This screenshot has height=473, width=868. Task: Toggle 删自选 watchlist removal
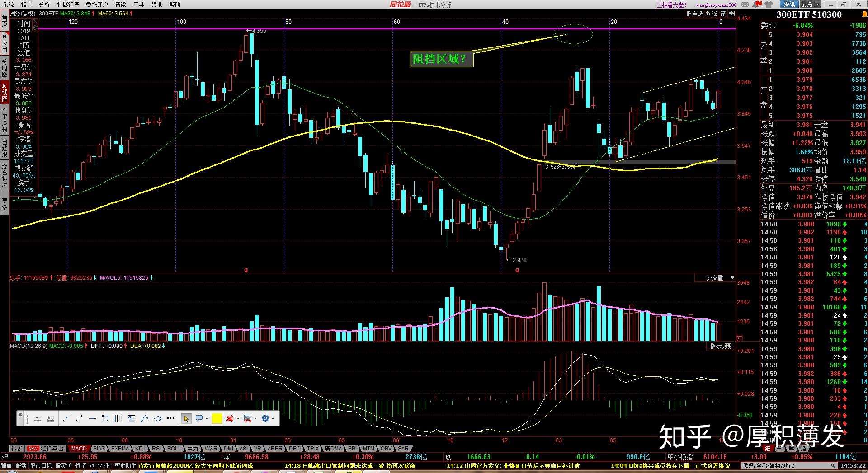coord(695,14)
